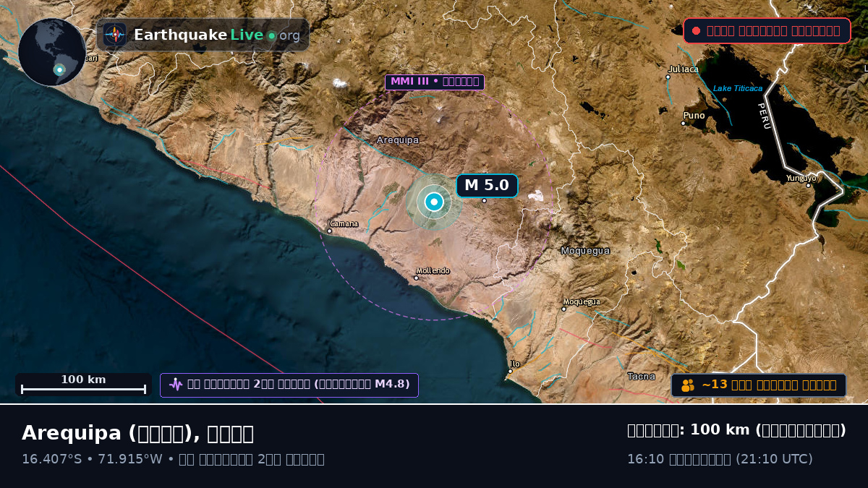This screenshot has width=868, height=488.
Task: Click the ~13 affected population badge
Action: [759, 385]
